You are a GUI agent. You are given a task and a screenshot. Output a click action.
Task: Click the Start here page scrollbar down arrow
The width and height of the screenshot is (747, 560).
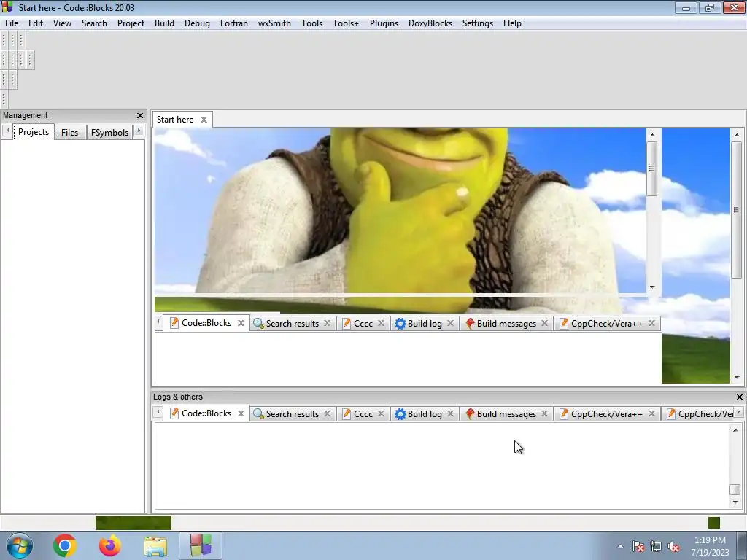click(737, 378)
